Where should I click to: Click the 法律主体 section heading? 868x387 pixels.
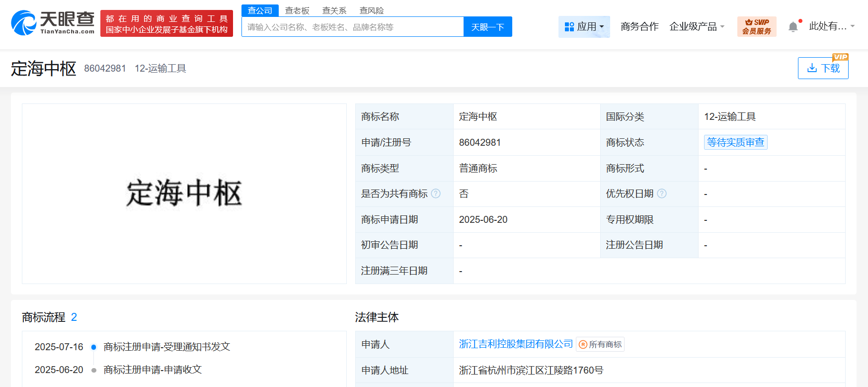(x=377, y=317)
